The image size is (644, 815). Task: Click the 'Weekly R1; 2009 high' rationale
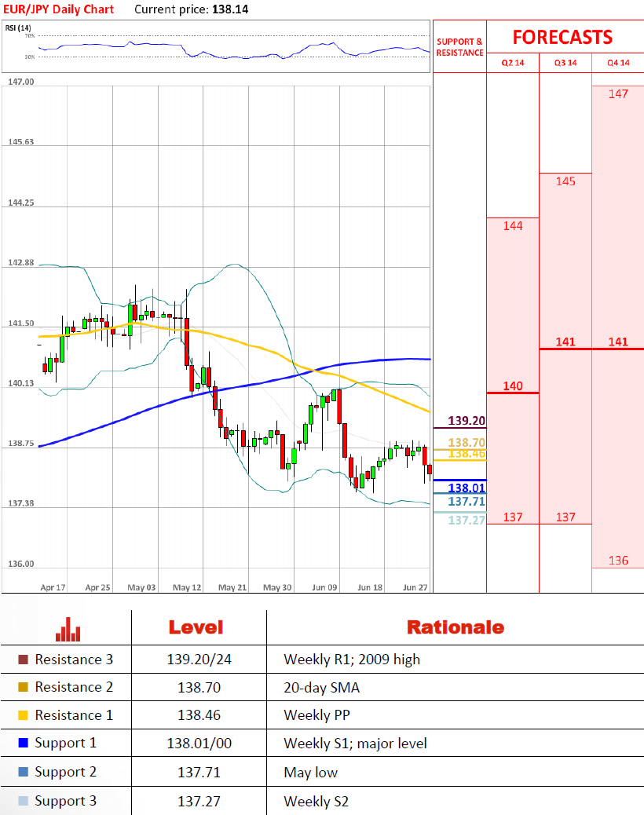pyautogui.click(x=352, y=660)
